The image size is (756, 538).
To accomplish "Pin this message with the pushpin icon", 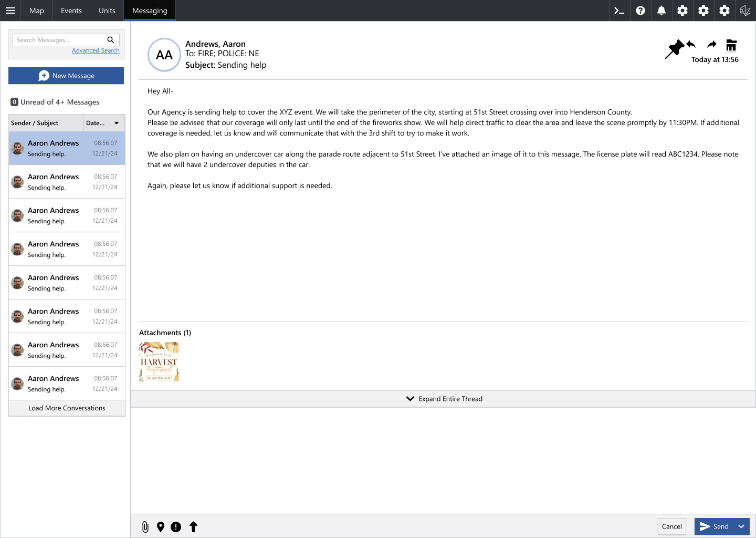I will [675, 49].
